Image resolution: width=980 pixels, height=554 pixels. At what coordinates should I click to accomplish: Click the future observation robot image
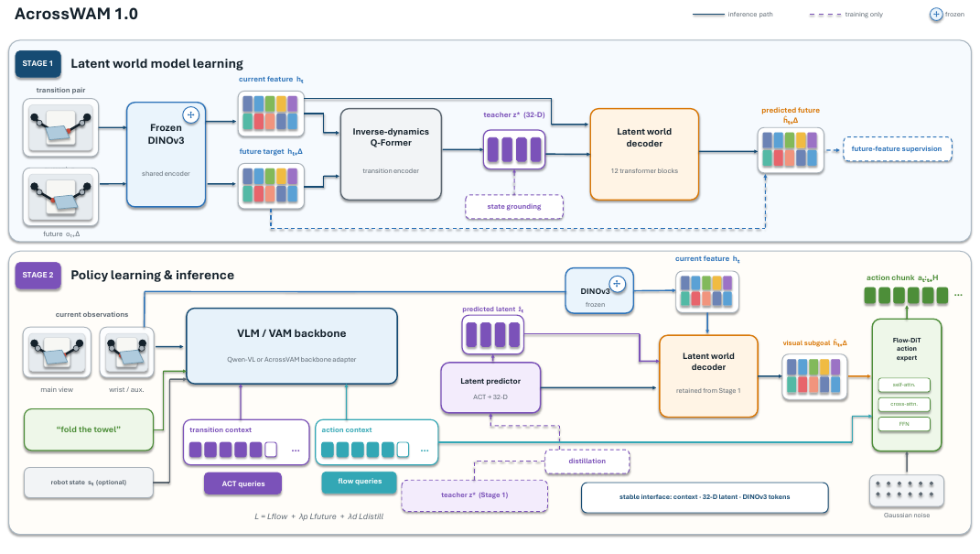60,197
